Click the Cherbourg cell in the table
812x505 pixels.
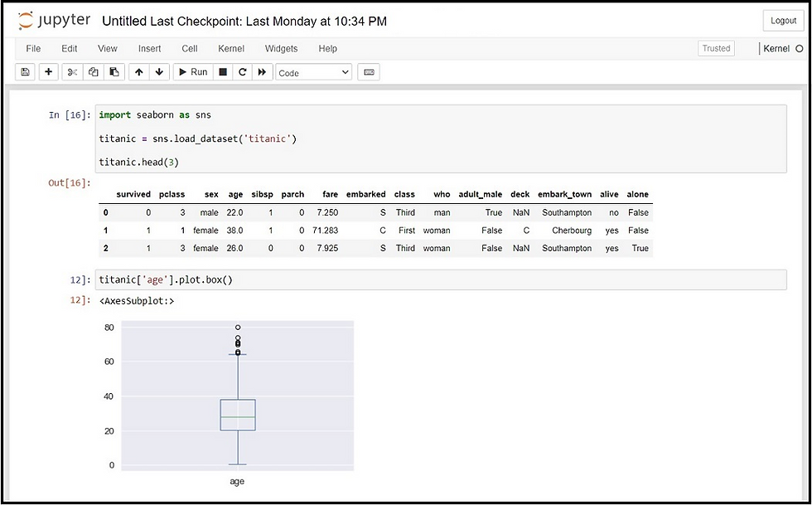pos(572,231)
